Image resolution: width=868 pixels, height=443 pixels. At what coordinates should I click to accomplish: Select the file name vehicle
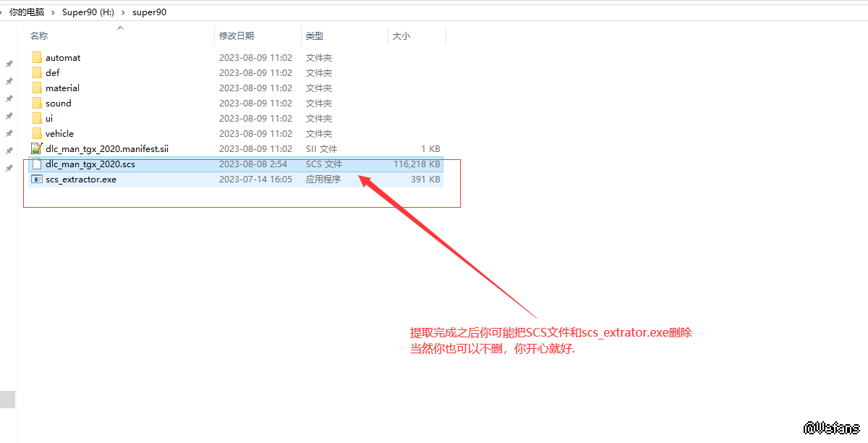coord(59,133)
